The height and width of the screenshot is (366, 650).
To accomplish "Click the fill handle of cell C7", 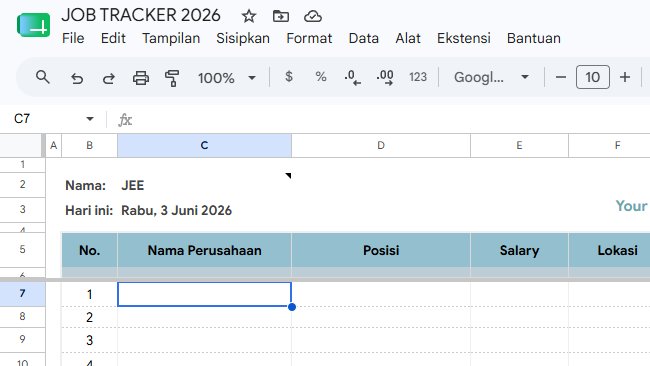I will coord(292,307).
